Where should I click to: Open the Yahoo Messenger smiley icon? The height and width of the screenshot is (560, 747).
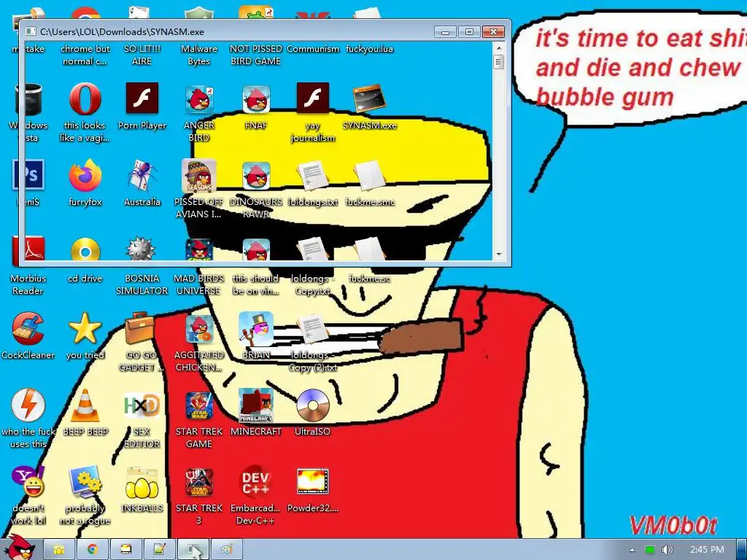pos(28,482)
